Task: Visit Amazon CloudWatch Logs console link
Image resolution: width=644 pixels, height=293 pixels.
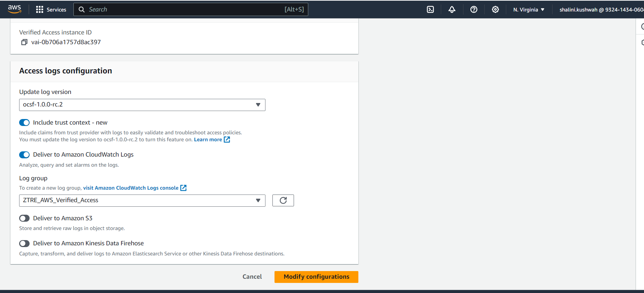Action: click(135, 188)
